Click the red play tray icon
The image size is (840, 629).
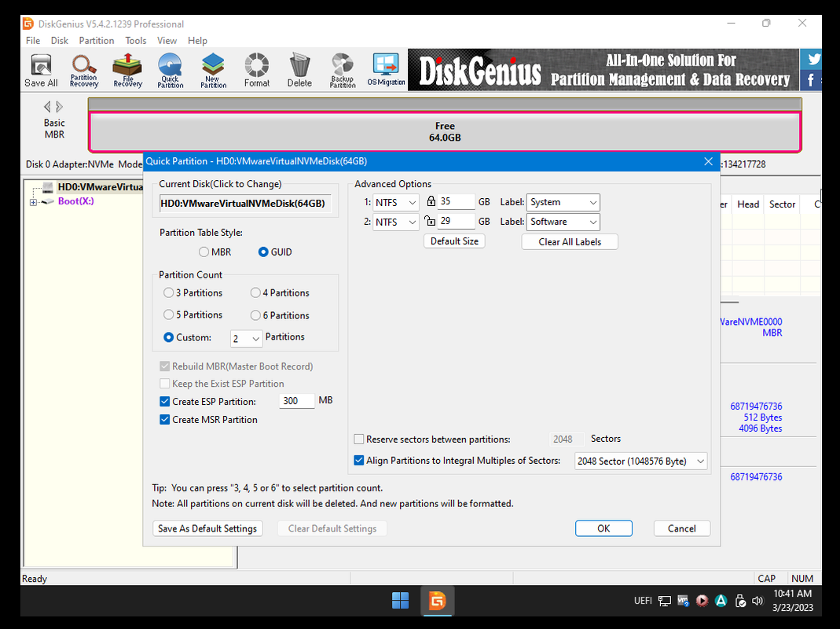pyautogui.click(x=702, y=601)
